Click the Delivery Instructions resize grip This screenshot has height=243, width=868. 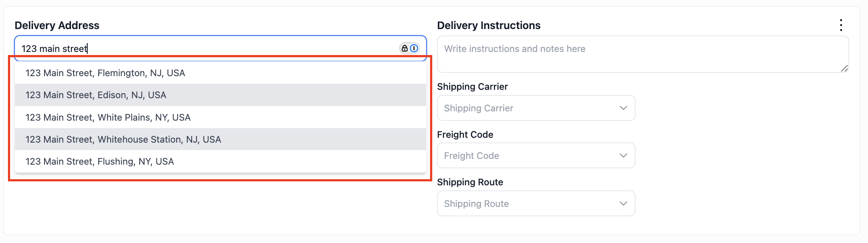click(844, 68)
